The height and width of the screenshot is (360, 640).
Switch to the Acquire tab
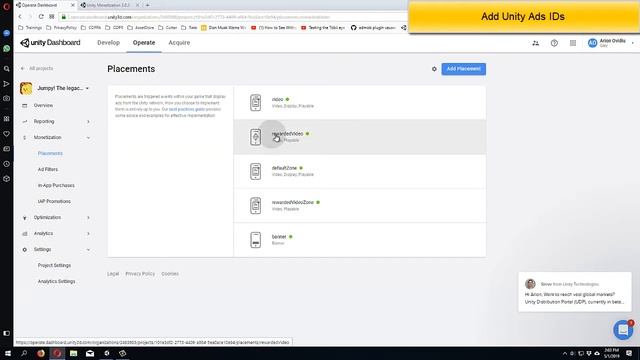point(179,42)
